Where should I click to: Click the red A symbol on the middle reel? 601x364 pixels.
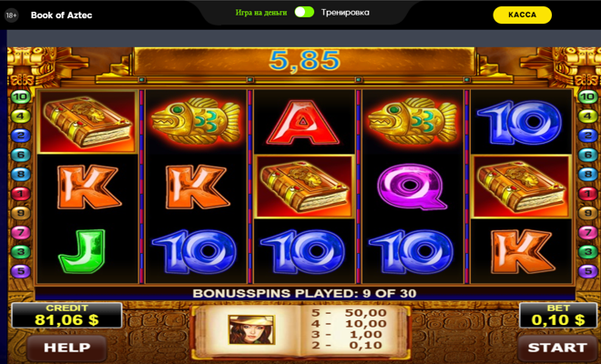click(303, 123)
